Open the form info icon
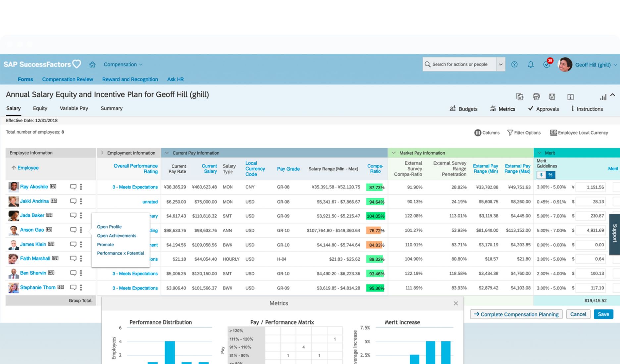The height and width of the screenshot is (364, 620). click(570, 97)
